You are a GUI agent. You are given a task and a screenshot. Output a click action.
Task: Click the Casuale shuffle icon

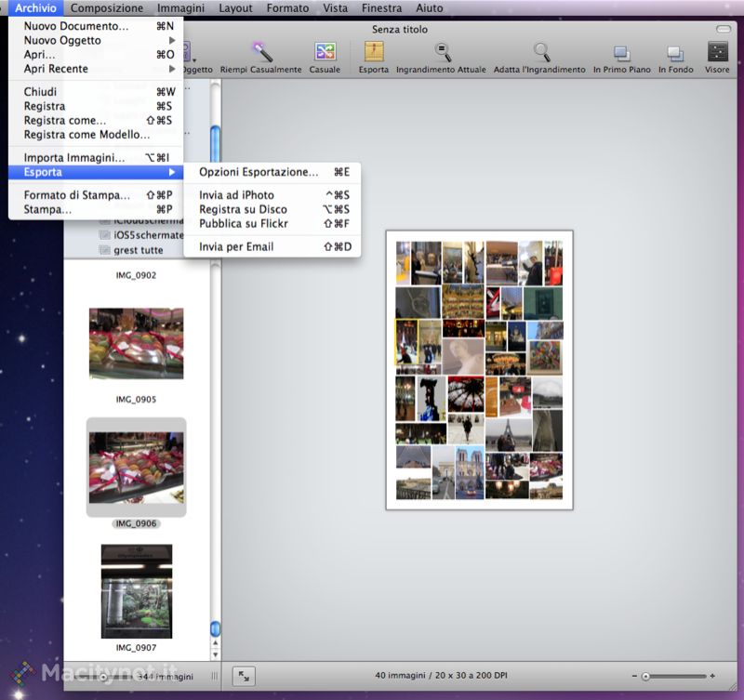coord(325,52)
